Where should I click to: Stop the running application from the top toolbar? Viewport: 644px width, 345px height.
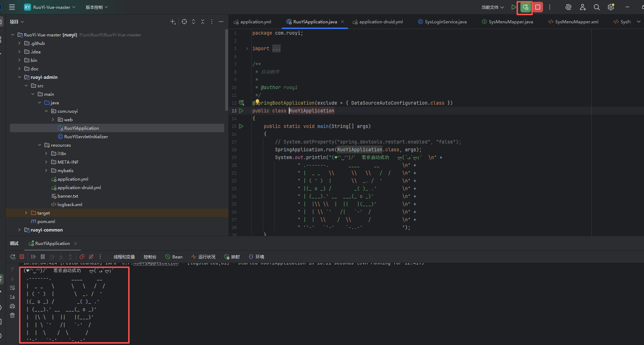pyautogui.click(x=538, y=7)
